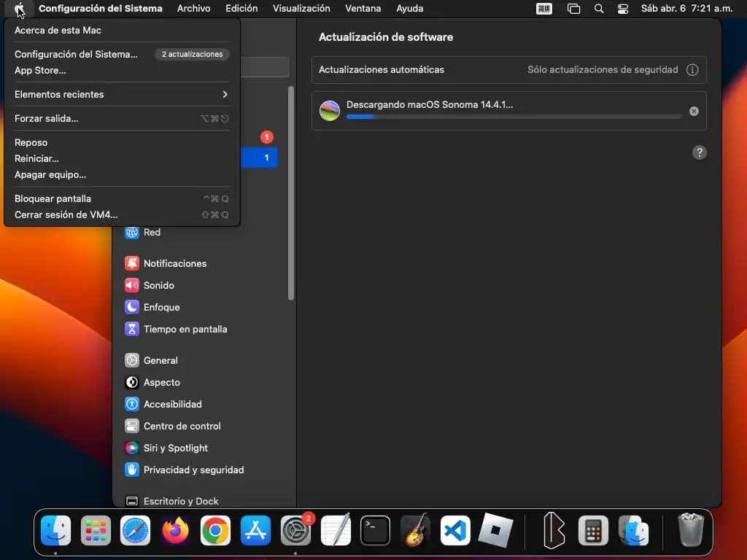Click the input source icon in menu bar
This screenshot has width=747, height=560.
click(543, 9)
